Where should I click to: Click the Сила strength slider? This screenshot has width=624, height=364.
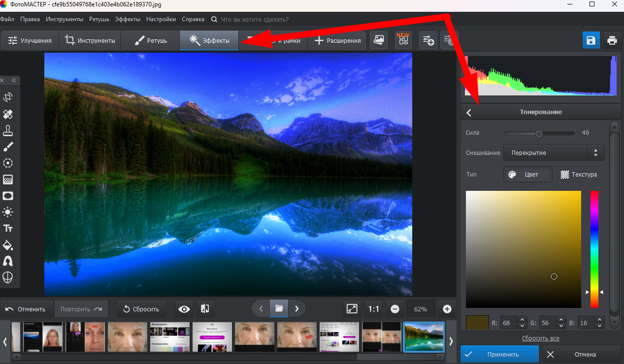coord(539,133)
